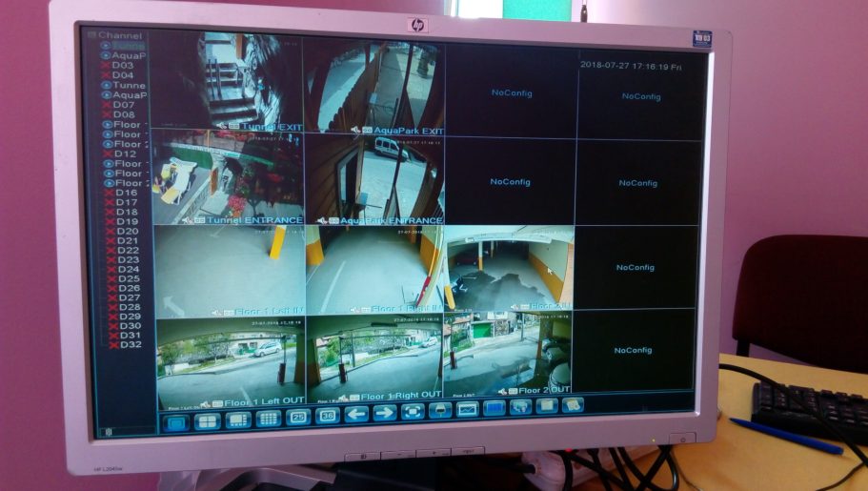Go to previous camera page arrow

point(356,414)
